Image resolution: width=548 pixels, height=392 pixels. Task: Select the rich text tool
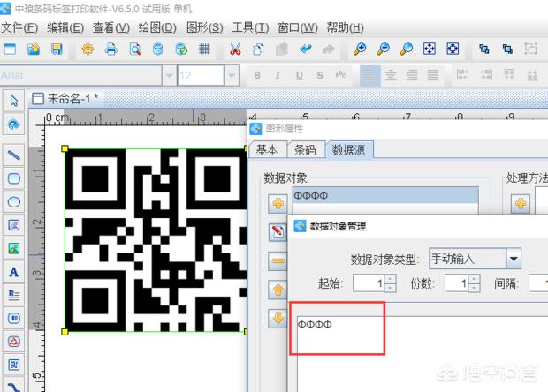click(x=13, y=295)
